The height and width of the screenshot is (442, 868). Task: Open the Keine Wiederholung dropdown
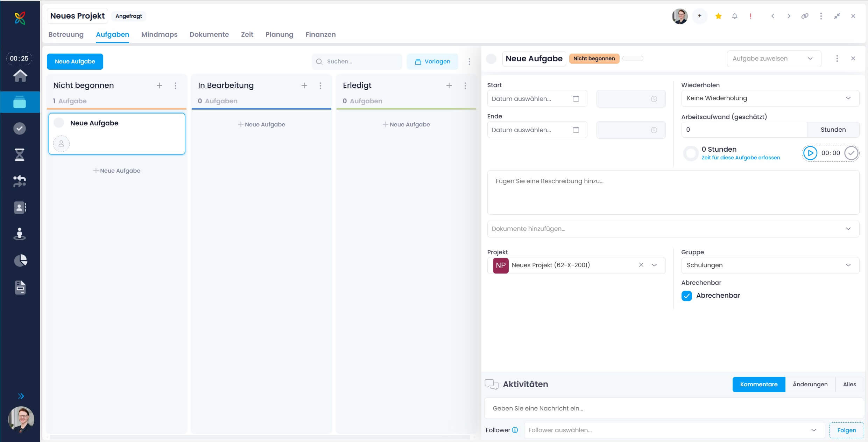pos(770,98)
